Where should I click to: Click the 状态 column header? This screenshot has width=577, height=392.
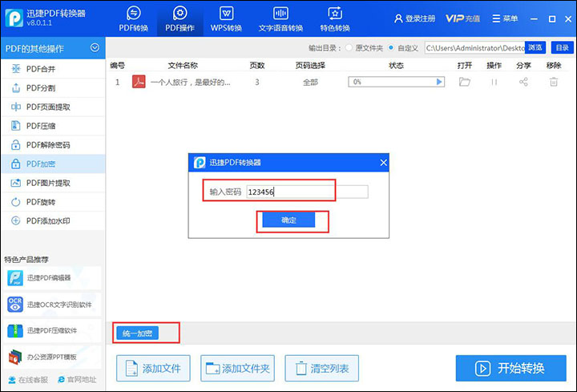[x=396, y=66]
